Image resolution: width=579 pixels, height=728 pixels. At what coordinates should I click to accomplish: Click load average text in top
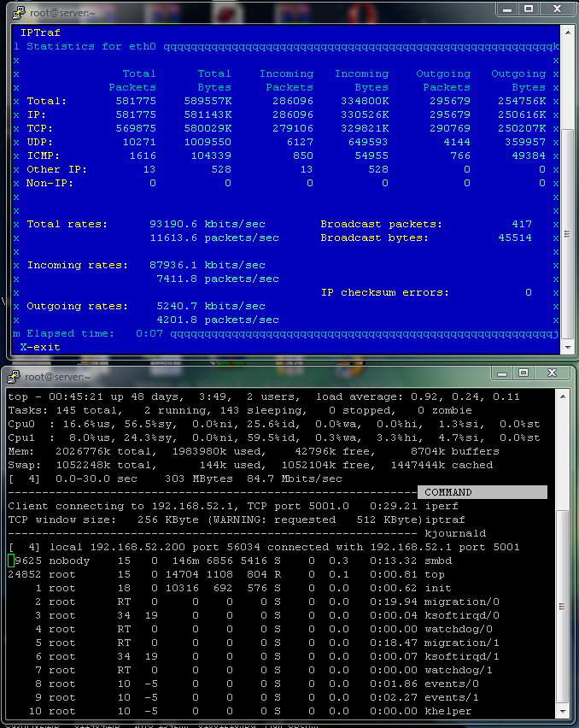click(418, 397)
